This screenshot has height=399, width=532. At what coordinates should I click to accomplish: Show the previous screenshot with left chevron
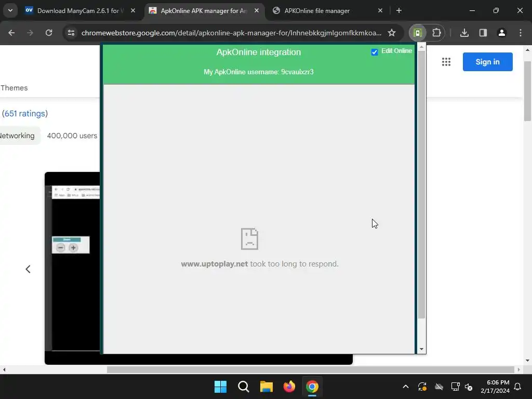click(x=28, y=269)
